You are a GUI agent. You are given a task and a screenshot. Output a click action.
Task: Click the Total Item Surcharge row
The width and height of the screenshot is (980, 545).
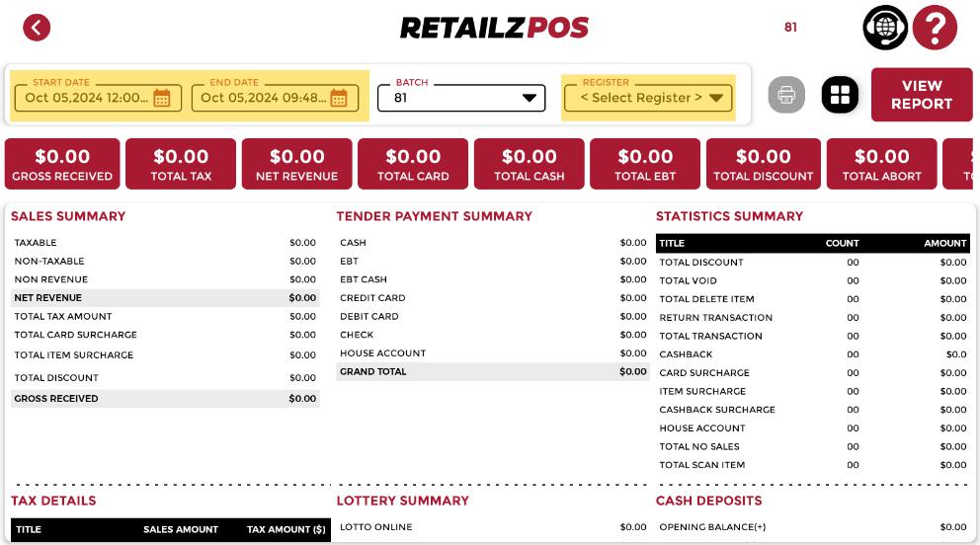pos(165,354)
